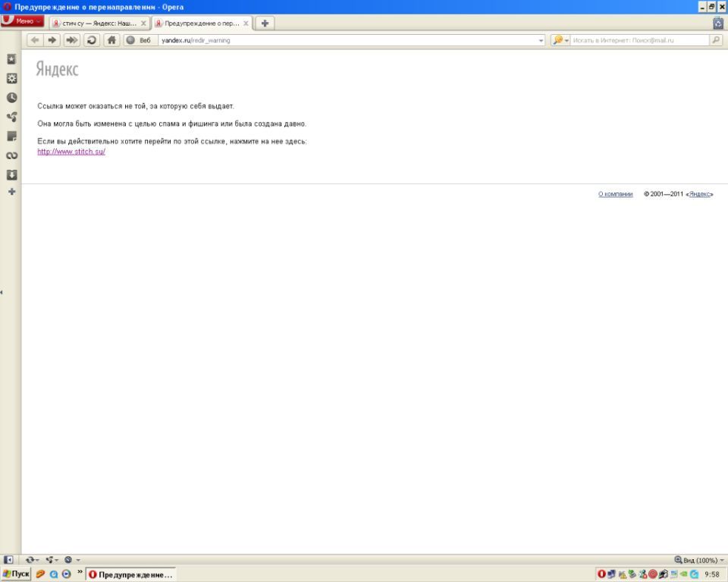Follow the http://www.stitch.su/ link
728x582 pixels.
(x=71, y=152)
